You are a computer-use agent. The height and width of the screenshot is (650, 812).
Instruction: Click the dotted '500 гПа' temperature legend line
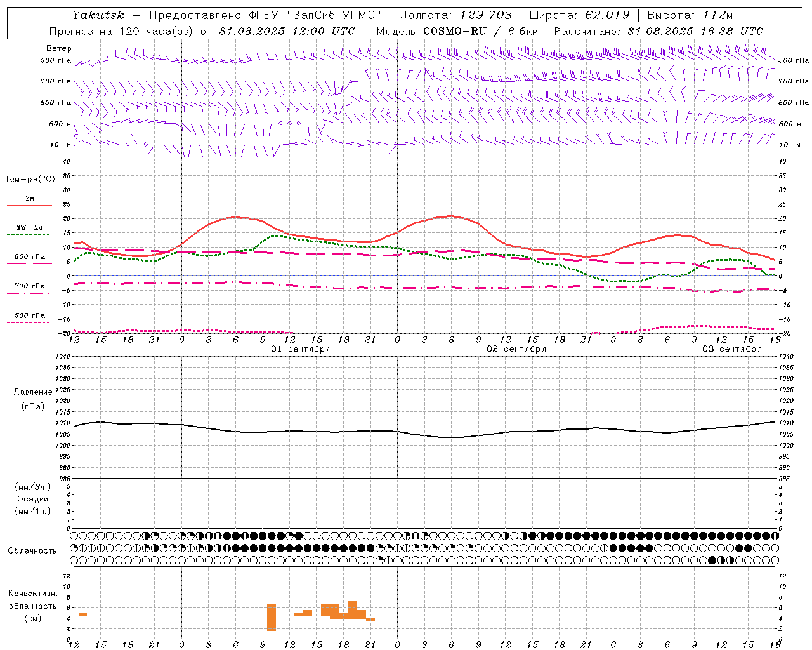point(28,322)
